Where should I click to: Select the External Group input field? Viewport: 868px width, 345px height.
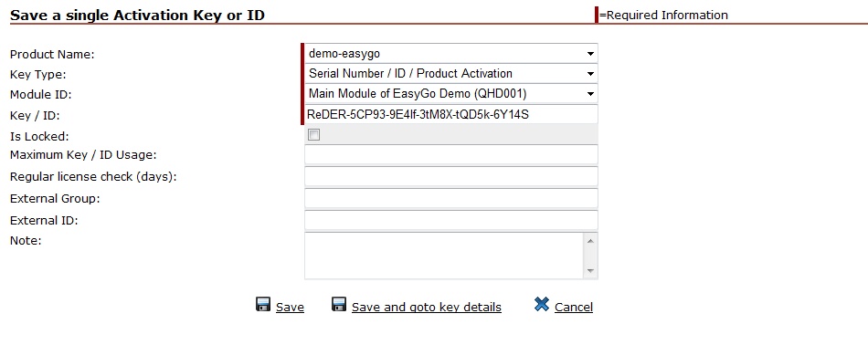click(451, 198)
